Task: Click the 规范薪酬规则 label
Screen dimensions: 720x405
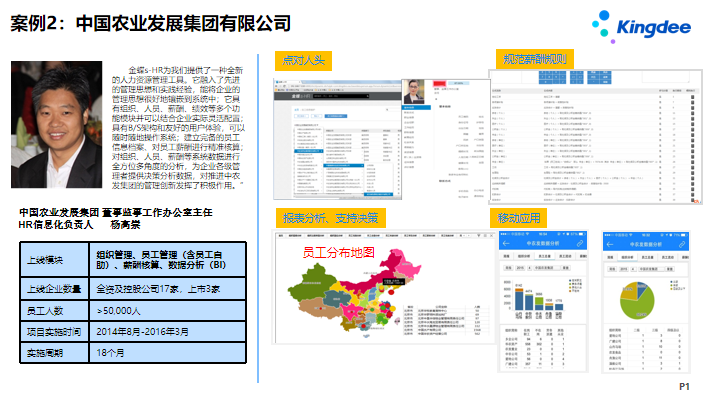Action: tap(535, 59)
